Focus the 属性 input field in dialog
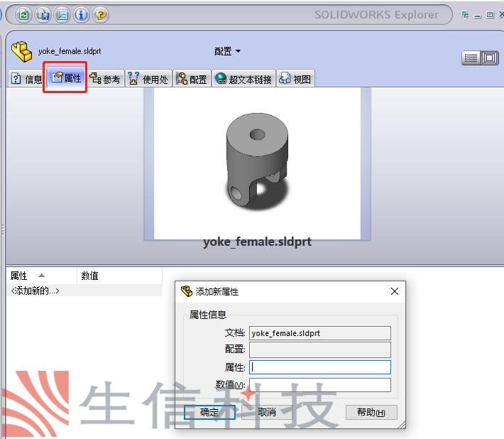This screenshot has width=504, height=439. click(x=320, y=367)
